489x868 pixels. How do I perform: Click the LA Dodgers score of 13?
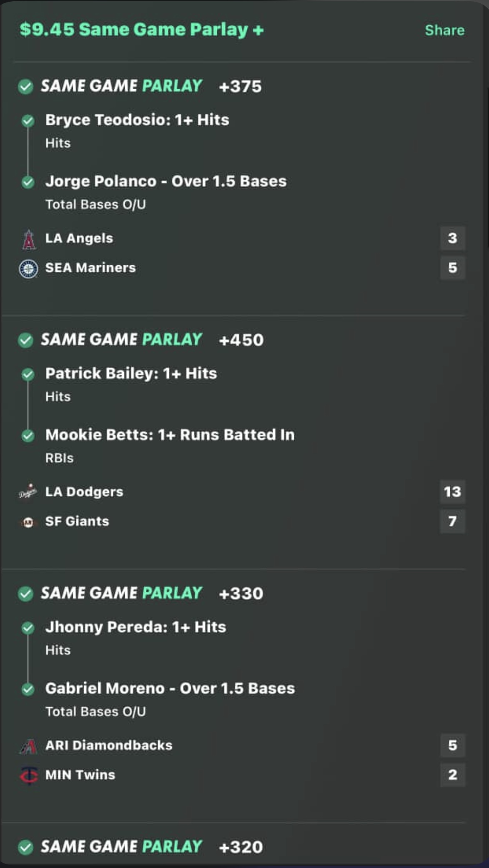pyautogui.click(x=452, y=492)
